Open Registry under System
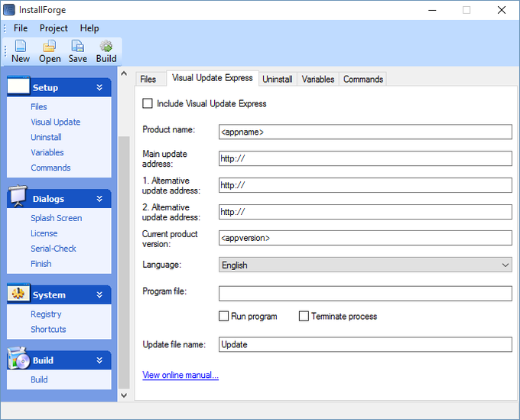This screenshot has width=520, height=420. [x=46, y=314]
